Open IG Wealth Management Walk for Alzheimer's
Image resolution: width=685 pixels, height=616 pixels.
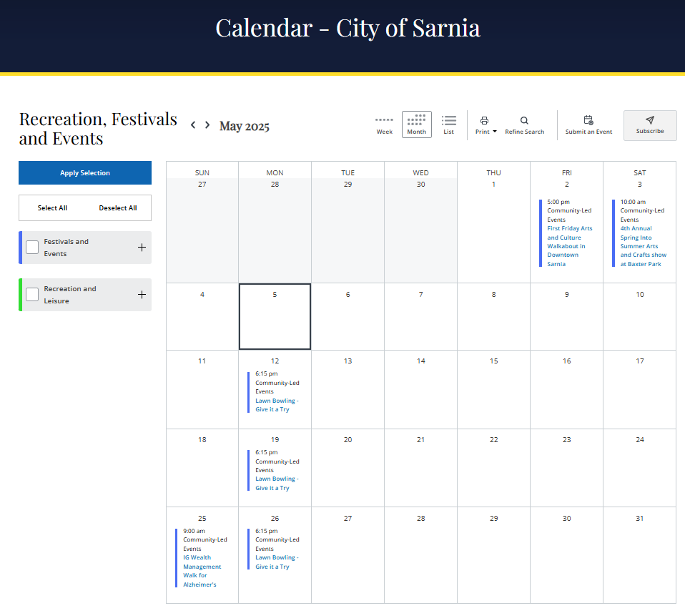[202, 571]
